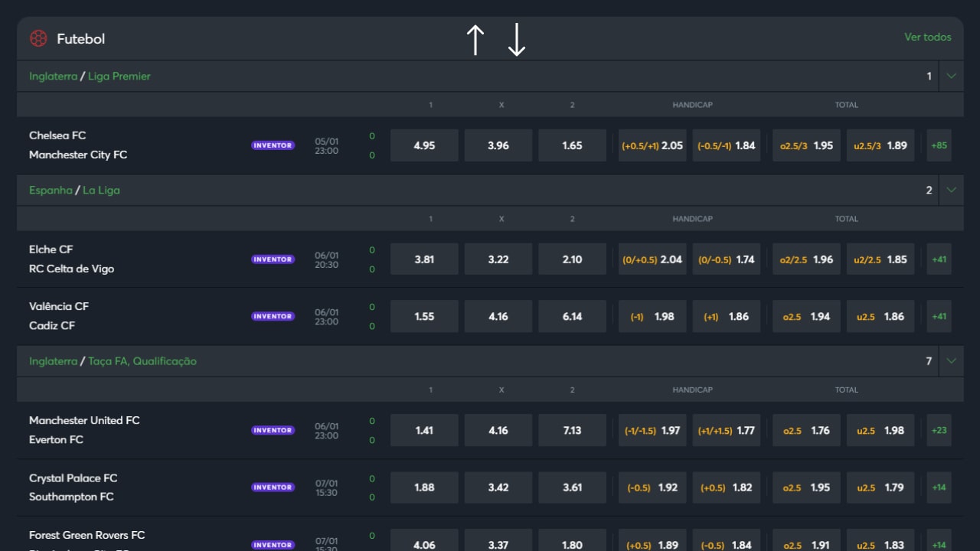This screenshot has height=551, width=980.
Task: Select o2.5 at 1.95 for Crystal Palace match
Action: (806, 487)
